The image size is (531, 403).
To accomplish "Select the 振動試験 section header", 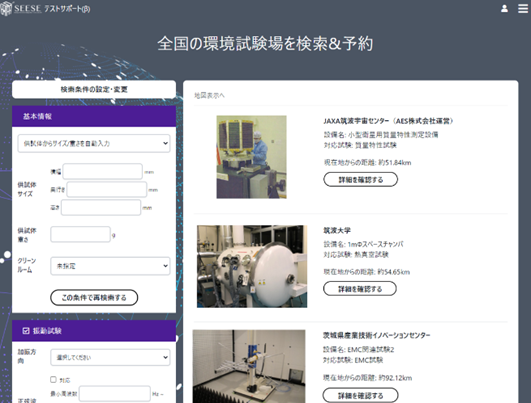I will (94, 331).
